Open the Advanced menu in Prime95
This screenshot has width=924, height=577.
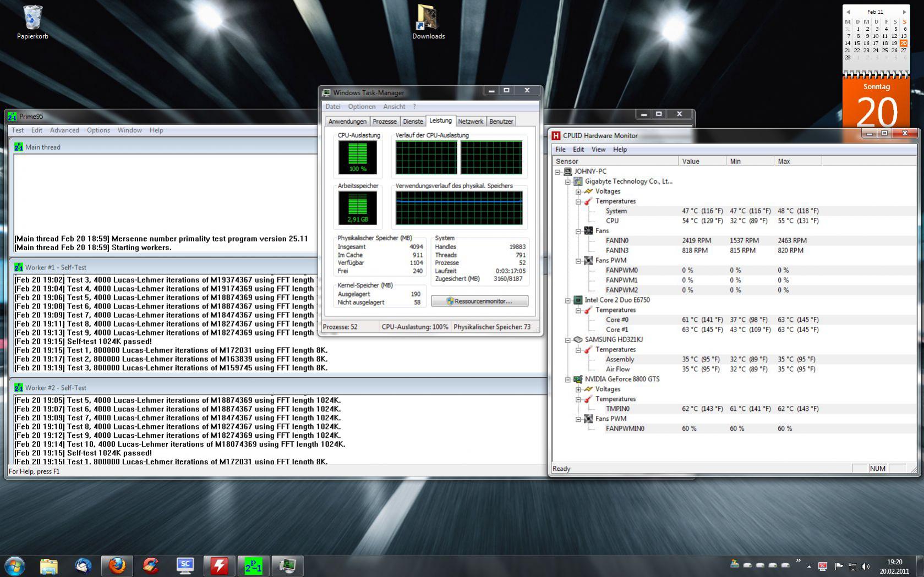pyautogui.click(x=64, y=130)
